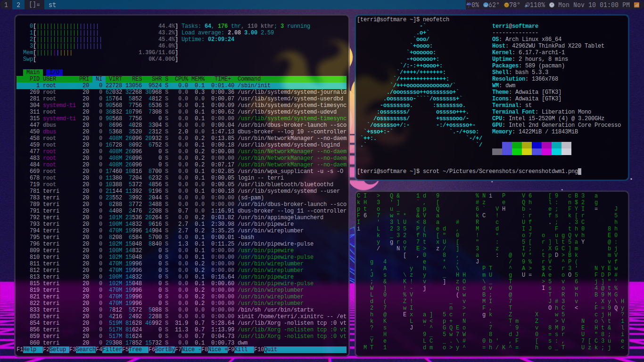Click the []= tiled layout symbol

pyautogui.click(x=34, y=5)
